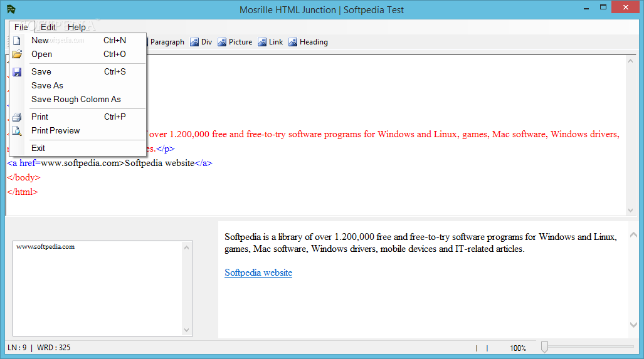Screen dimensions: 644x359
Task: Close the Mosrille HTML Junction window
Action: coord(626,8)
